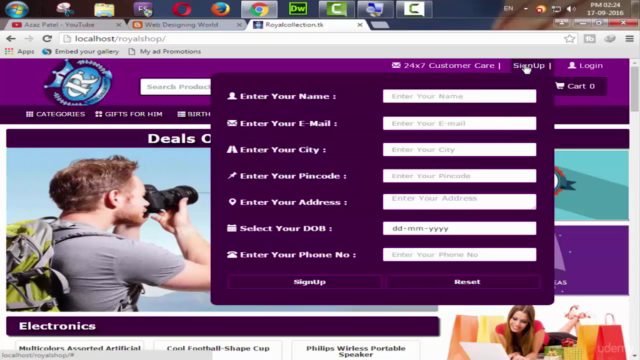This screenshot has height=360, width=640.
Task: Click the photographer deal banner image
Action: [x=108, y=229]
